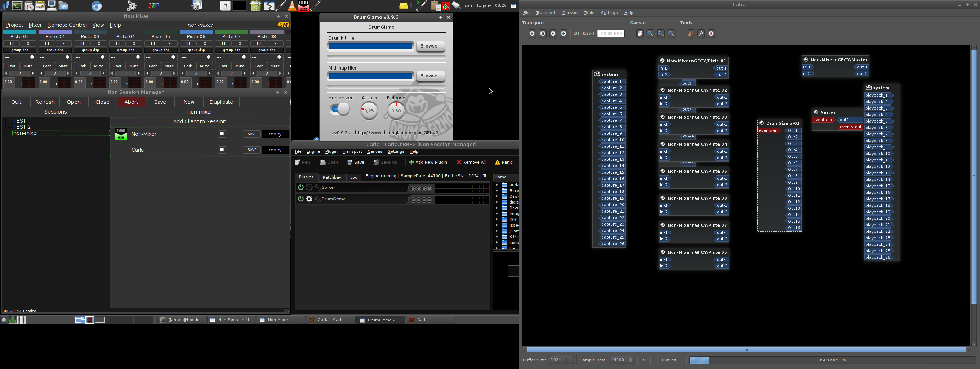Open the Sample Rate dropdown in Catia
This screenshot has height=369, width=980.
pos(621,360)
